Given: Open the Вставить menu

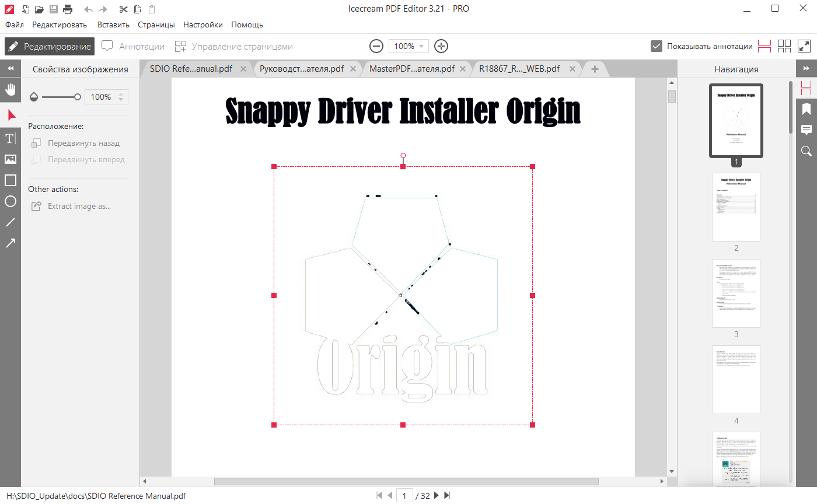Looking at the screenshot, I should click(x=113, y=24).
